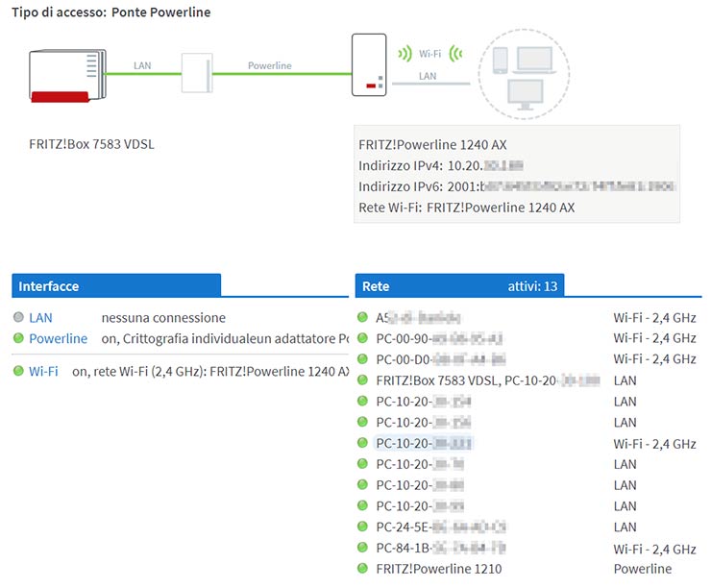
Task: Click the green Powerline status dot
Action: [19, 339]
